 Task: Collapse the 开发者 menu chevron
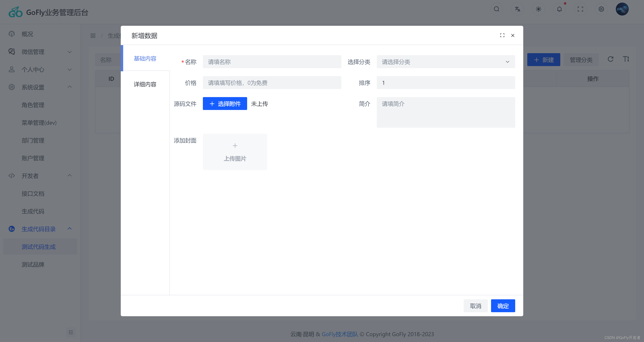pyautogui.click(x=70, y=176)
